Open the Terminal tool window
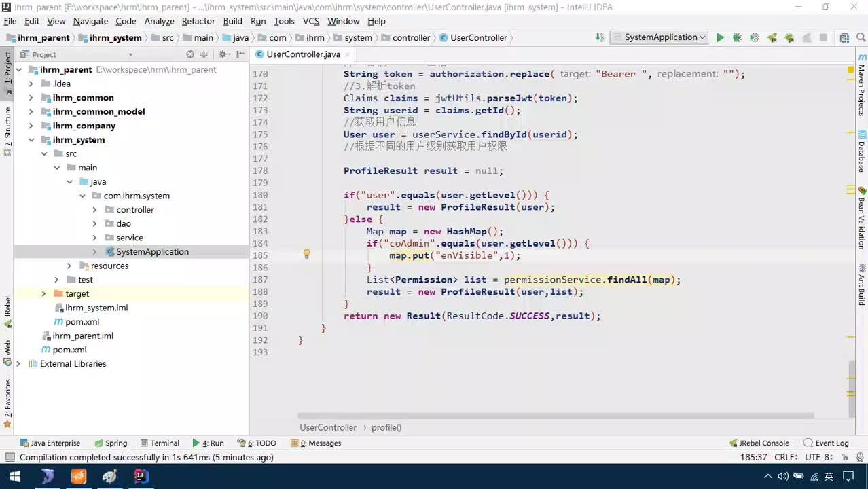The image size is (868, 489). 159,443
